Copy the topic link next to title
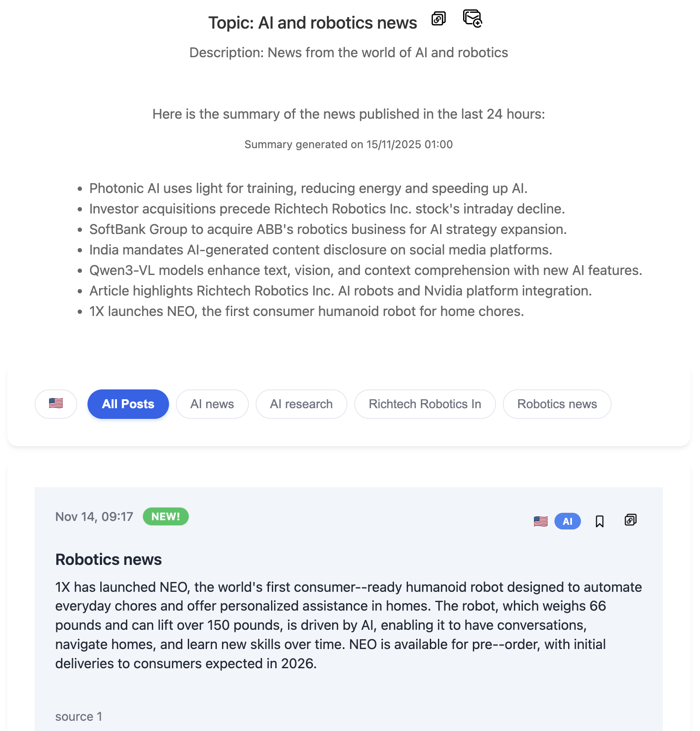 (438, 19)
